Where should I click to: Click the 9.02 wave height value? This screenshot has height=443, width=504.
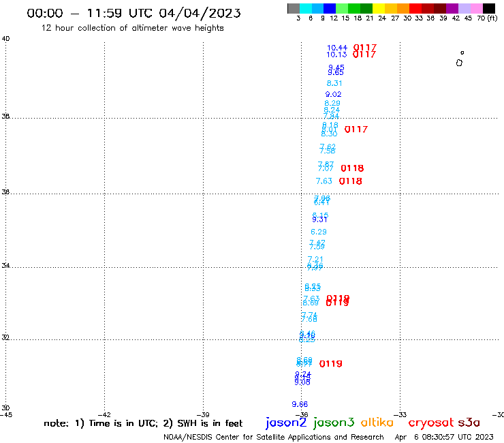tap(333, 94)
